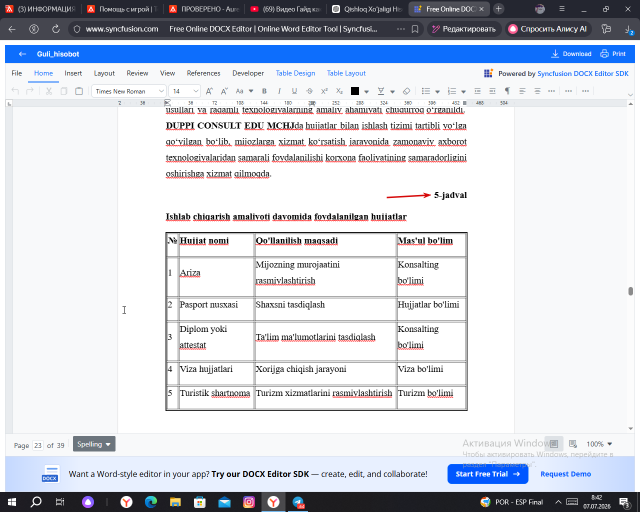Click the Shrink Font icon
Screen dimensions: 640x512
point(224,91)
